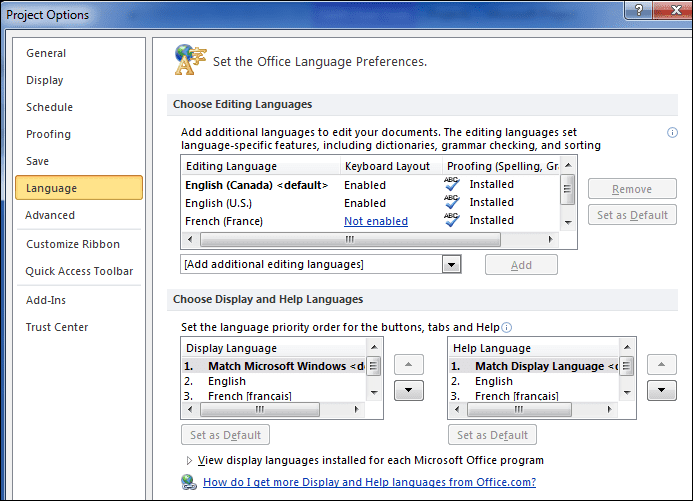The width and height of the screenshot is (693, 501).
Task: Click Help Language horizontal scroll right arrow
Action: click(609, 410)
